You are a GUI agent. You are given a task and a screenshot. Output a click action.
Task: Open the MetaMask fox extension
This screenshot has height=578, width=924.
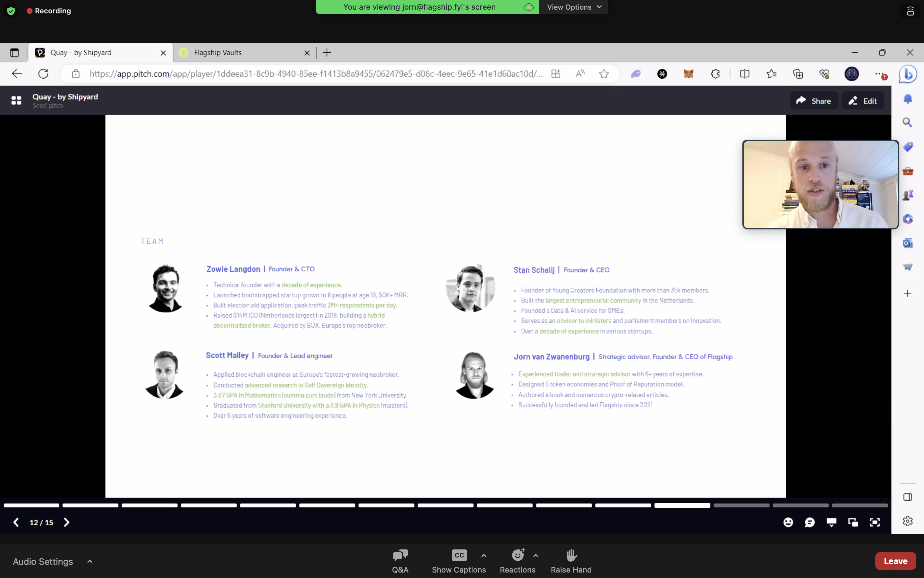click(689, 74)
